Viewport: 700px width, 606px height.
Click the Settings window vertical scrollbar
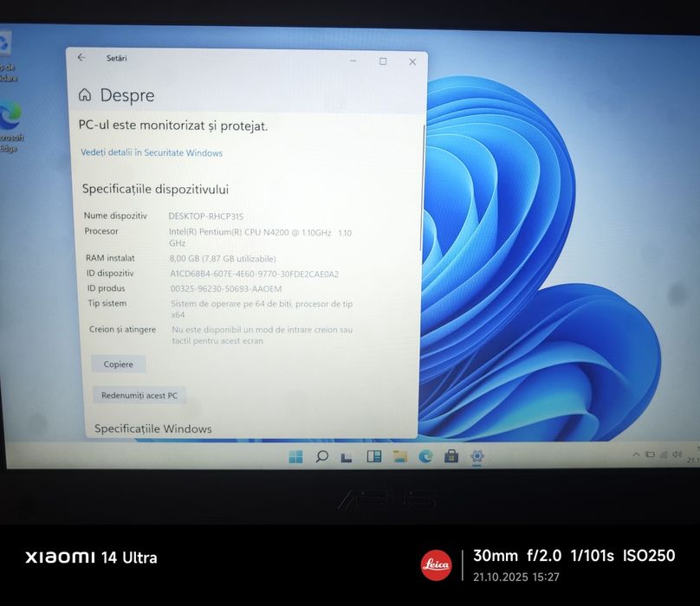422,187
